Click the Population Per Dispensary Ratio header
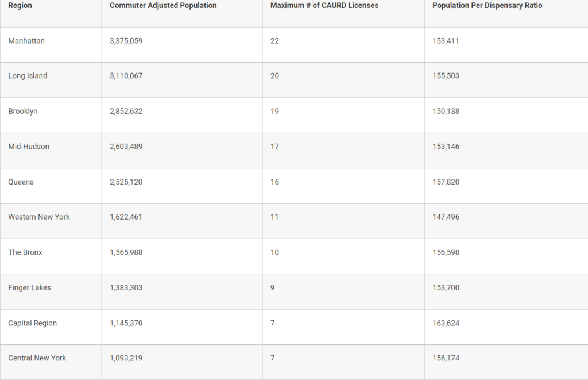 tap(487, 6)
